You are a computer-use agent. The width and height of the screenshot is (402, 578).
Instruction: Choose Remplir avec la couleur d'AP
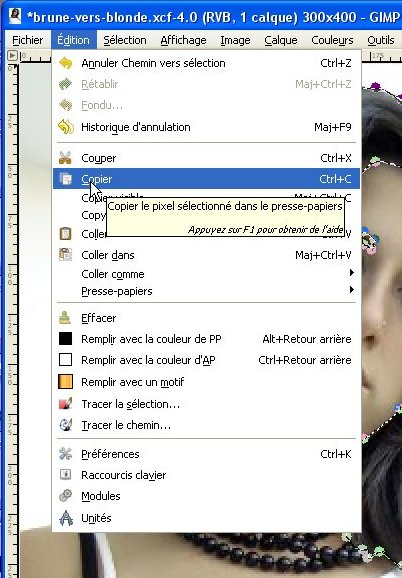[x=206, y=360]
